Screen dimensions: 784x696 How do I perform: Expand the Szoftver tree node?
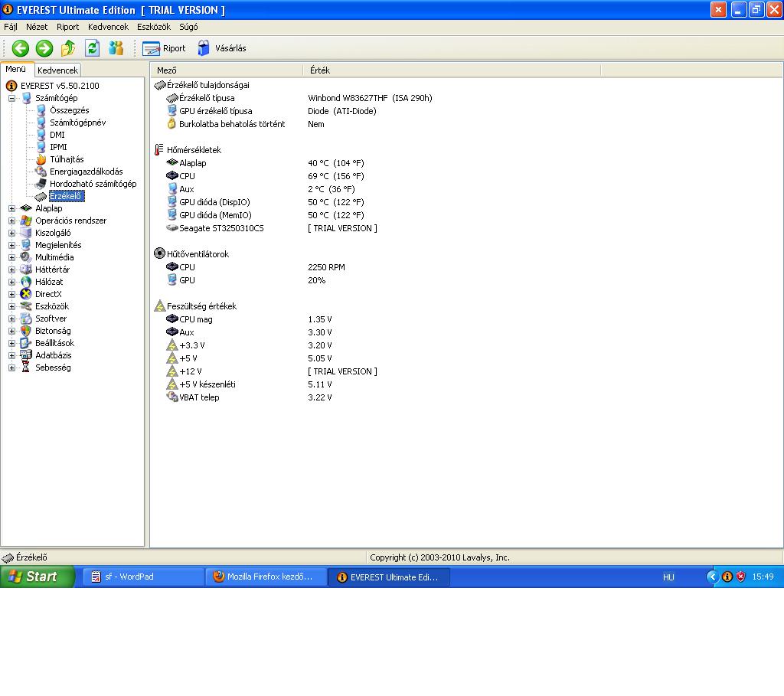pos(12,319)
